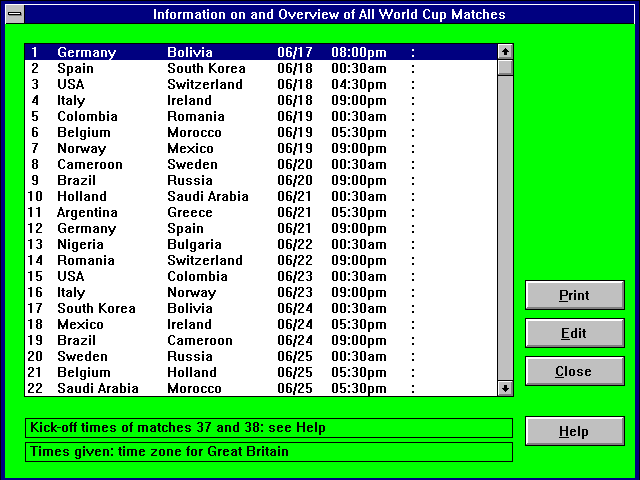Select match 9 Brazil vs Russia
The image size is (640, 480).
(x=261, y=180)
